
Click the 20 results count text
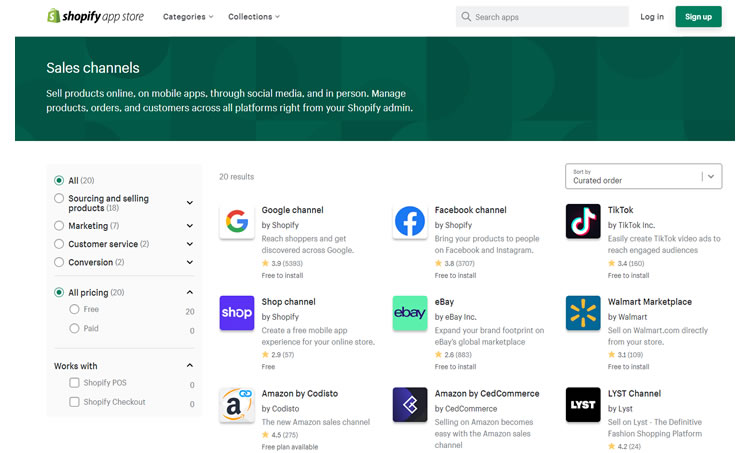click(236, 177)
